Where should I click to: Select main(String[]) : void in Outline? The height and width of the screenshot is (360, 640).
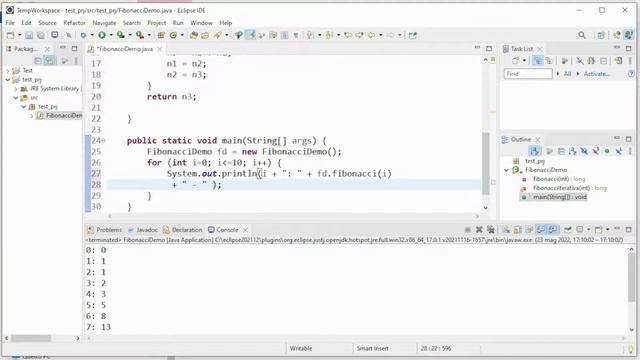coord(560,197)
